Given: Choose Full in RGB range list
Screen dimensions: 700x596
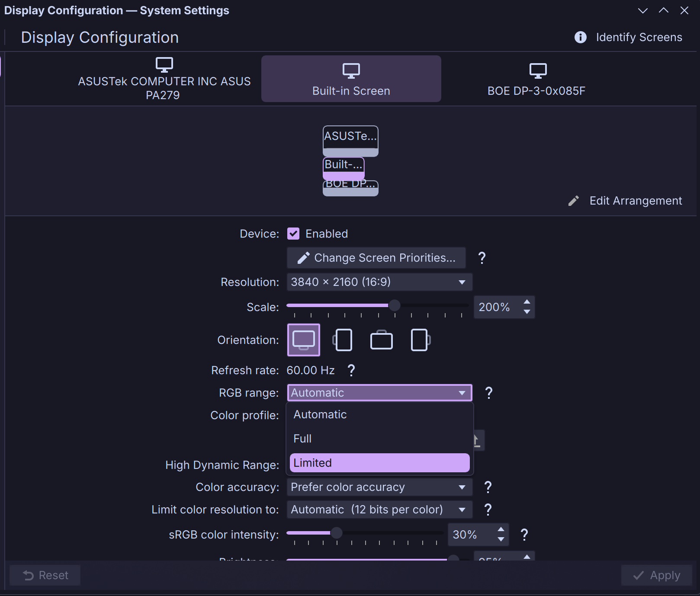Looking at the screenshot, I should point(379,439).
